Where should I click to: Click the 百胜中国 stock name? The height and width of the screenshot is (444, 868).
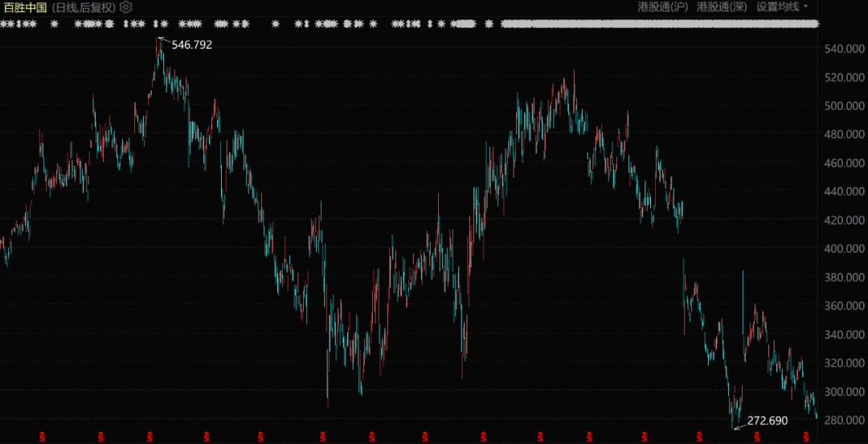pyautogui.click(x=25, y=7)
